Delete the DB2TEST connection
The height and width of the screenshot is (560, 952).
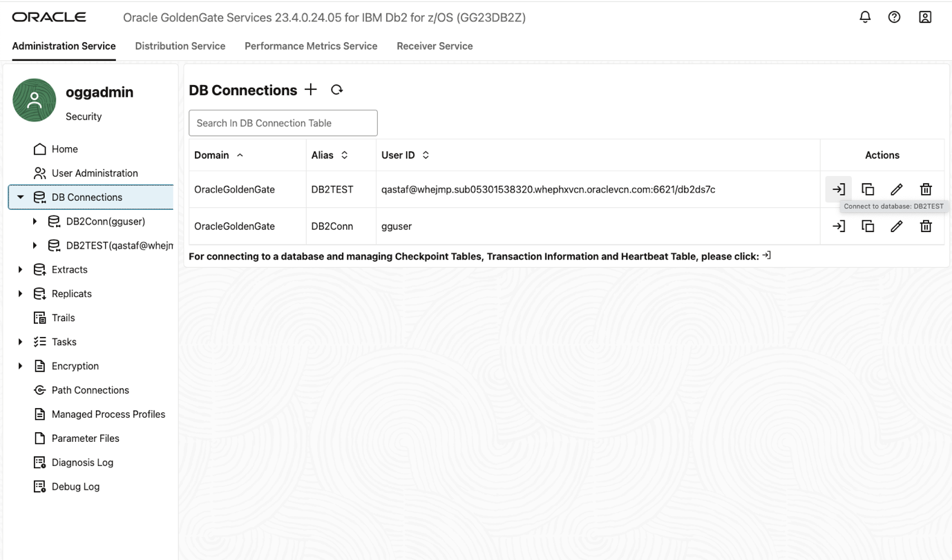tap(926, 189)
